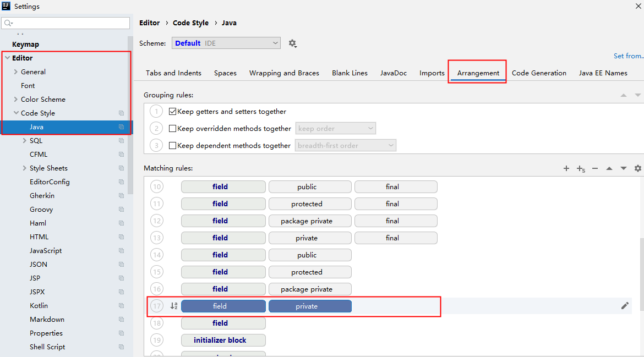Click the sort by name icon on rule 17
The height and width of the screenshot is (357, 644).
click(x=174, y=306)
